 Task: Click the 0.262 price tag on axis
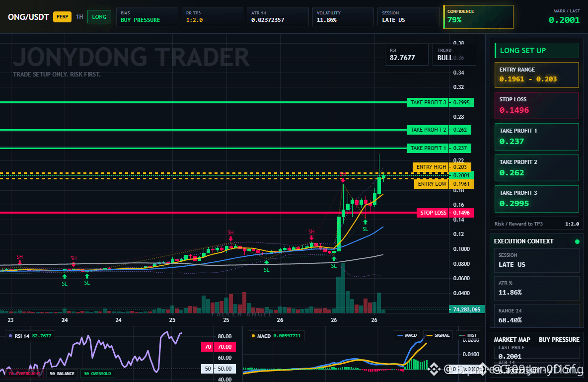[x=460, y=130]
